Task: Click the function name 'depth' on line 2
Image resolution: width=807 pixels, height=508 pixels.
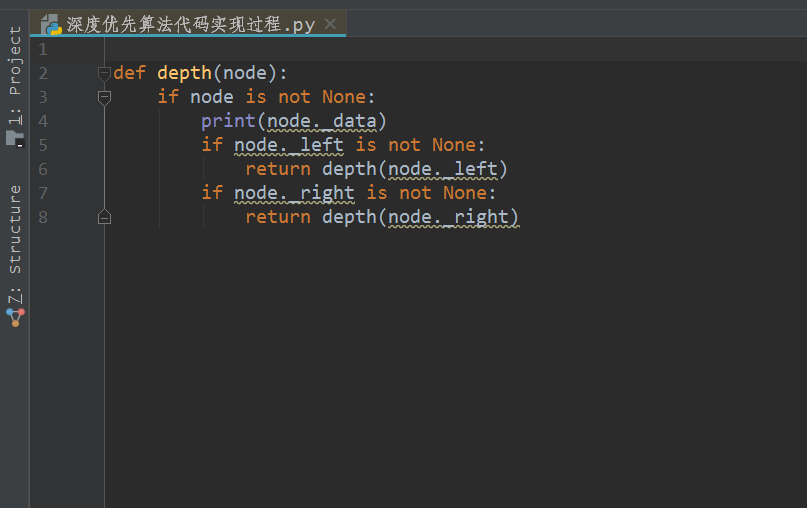Action: pos(184,73)
